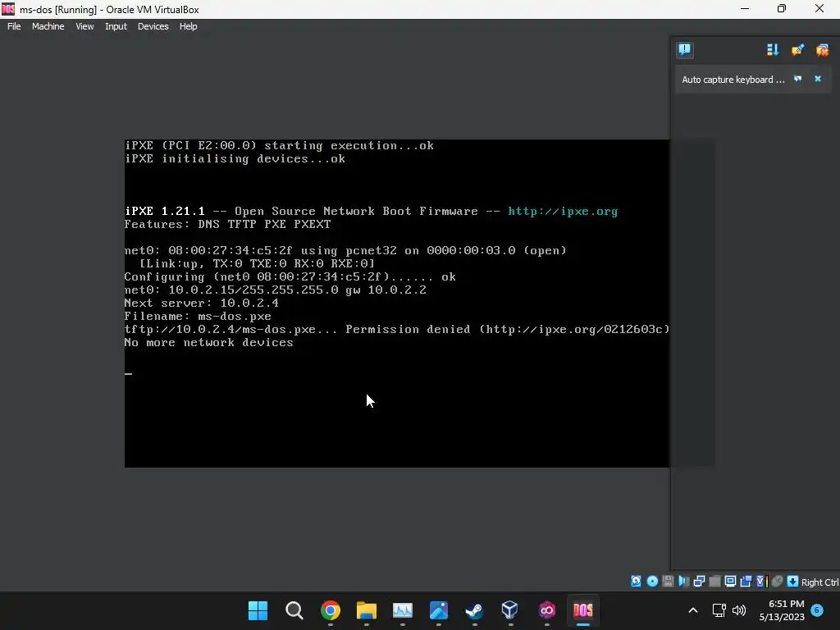Open the clock and date 6:51 PM

click(782, 610)
